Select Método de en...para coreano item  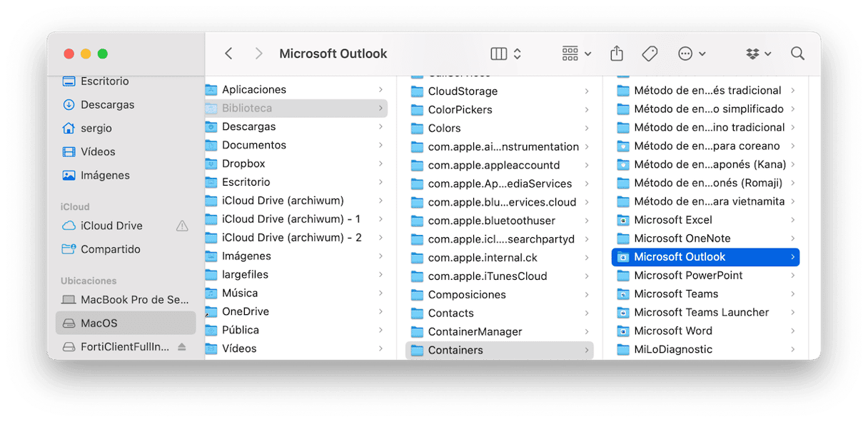point(705,146)
